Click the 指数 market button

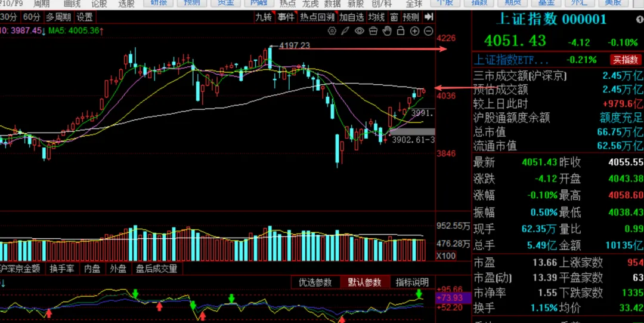479,4
